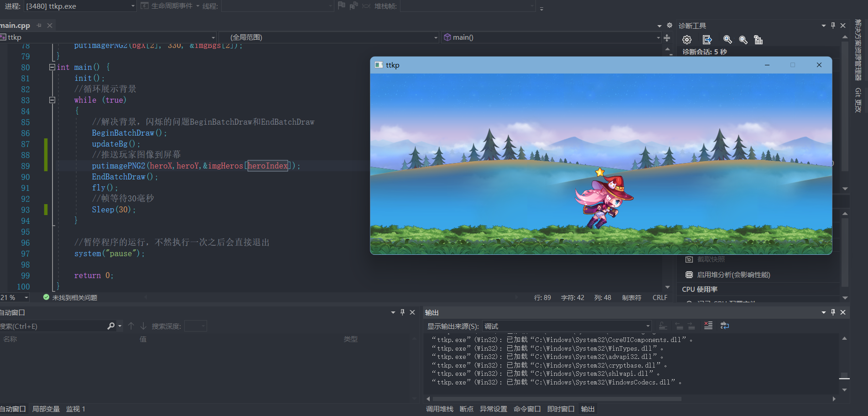Click the Autos window search box
Screen dimensions: 868x416
point(52,326)
